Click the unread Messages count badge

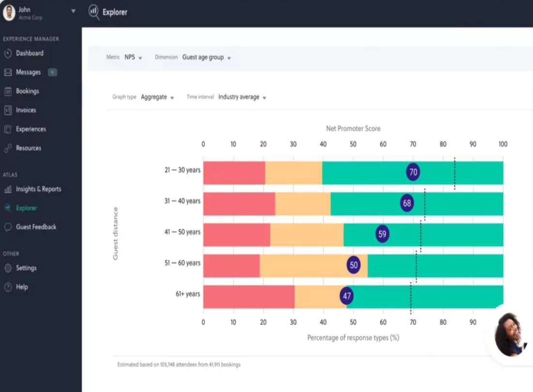(52, 72)
